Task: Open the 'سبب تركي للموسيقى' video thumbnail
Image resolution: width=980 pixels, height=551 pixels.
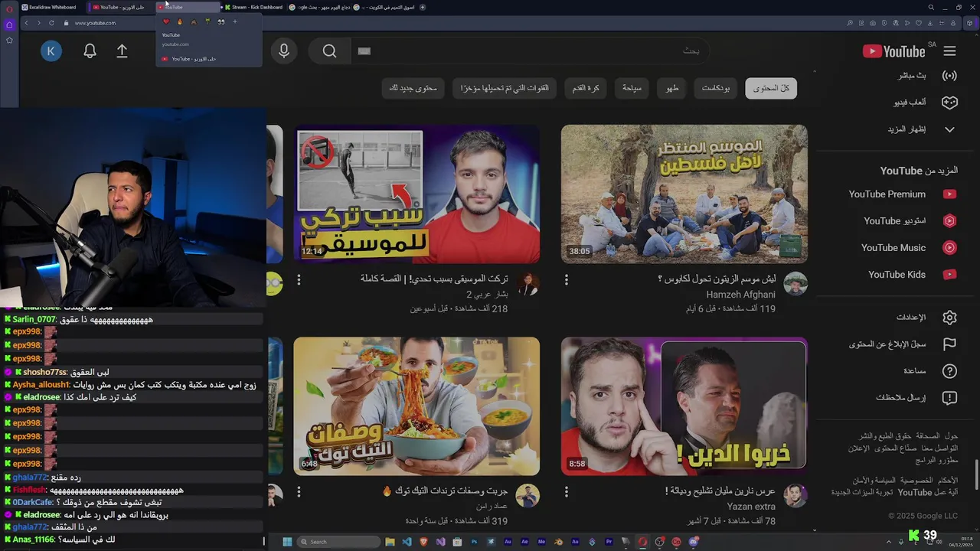Action: [416, 194]
